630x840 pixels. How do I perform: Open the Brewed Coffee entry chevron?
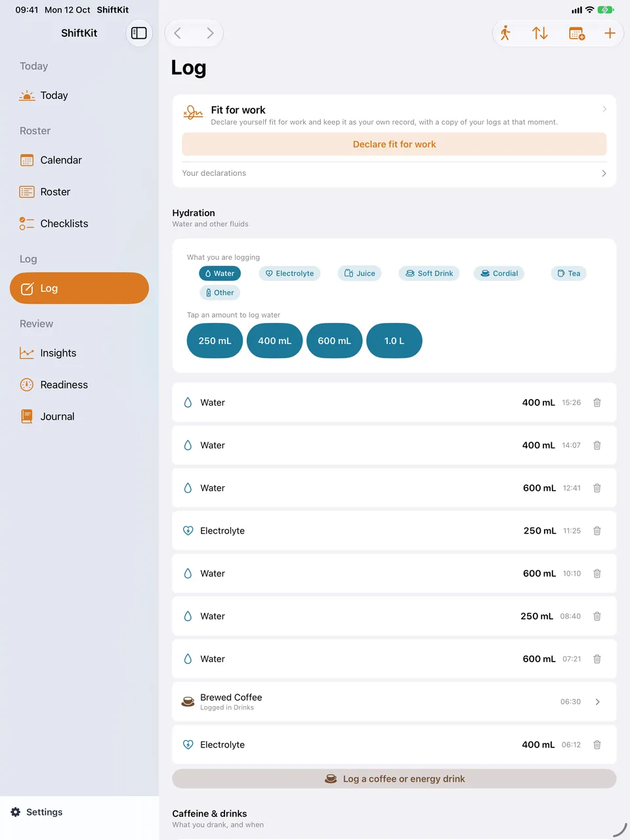(597, 702)
